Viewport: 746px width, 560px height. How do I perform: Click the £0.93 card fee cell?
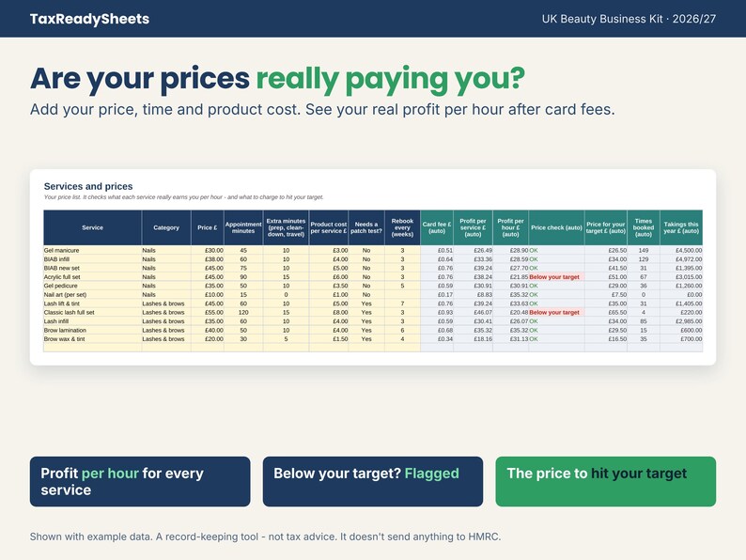437,313
